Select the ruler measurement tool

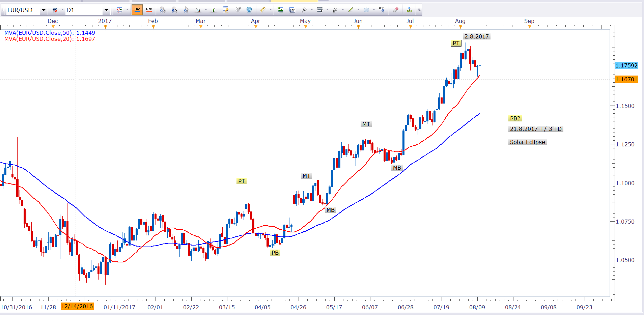pos(263,10)
